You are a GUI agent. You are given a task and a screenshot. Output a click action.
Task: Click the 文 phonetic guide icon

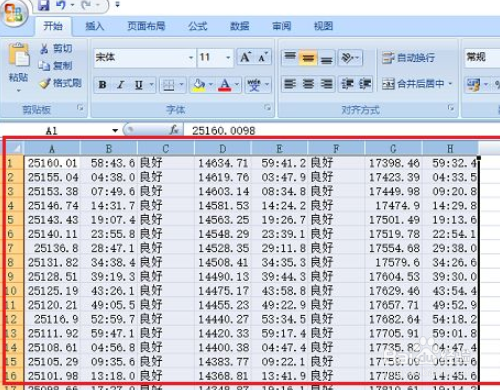pos(254,85)
